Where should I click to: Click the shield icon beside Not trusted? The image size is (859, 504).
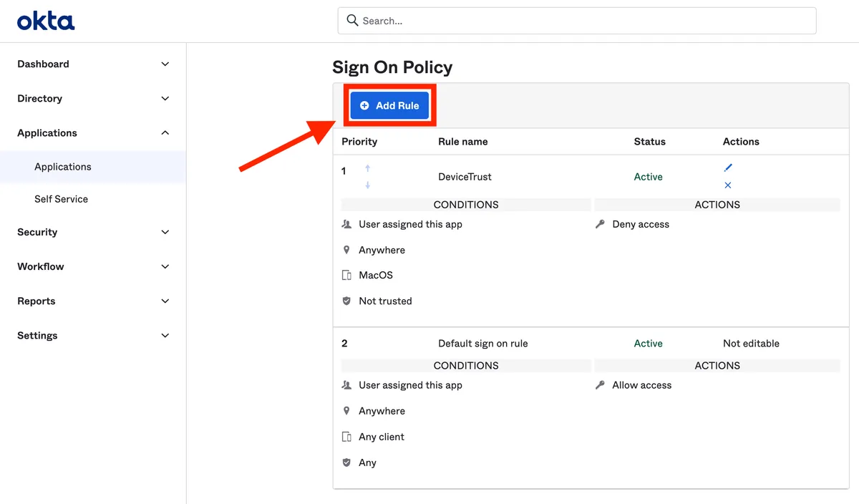[347, 301]
